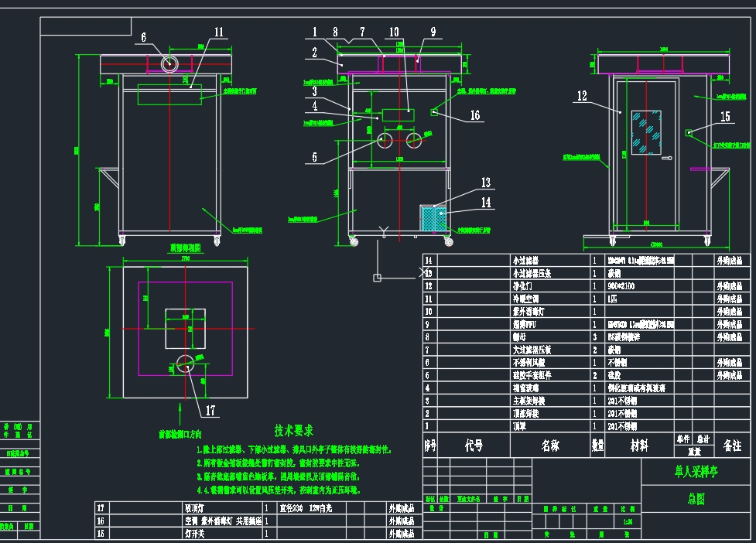Image resolution: width=756 pixels, height=543 pixels.
Task: Click the UCS origin icon below the front view
Action: pos(377,278)
